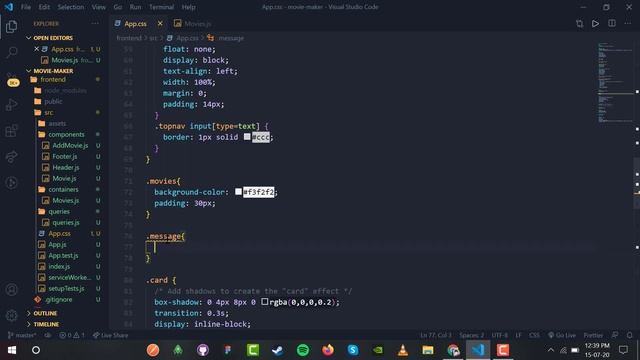Click UTF-8 encoding in status bar

(500, 335)
